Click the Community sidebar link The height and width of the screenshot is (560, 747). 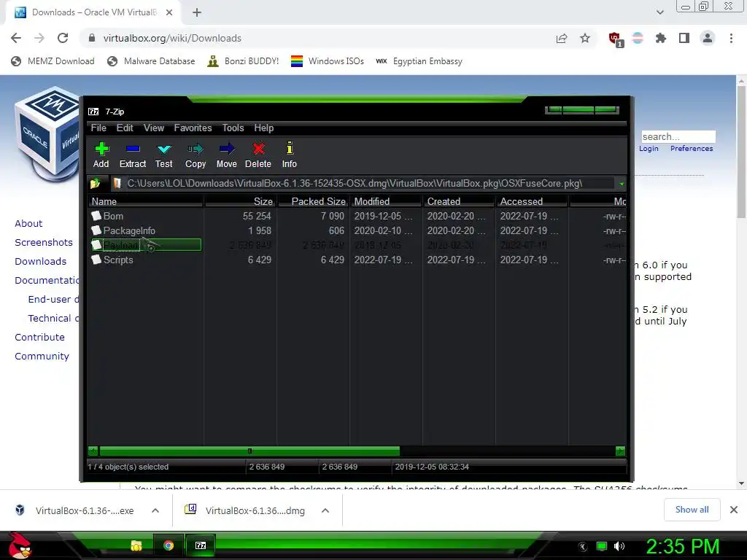tap(42, 356)
